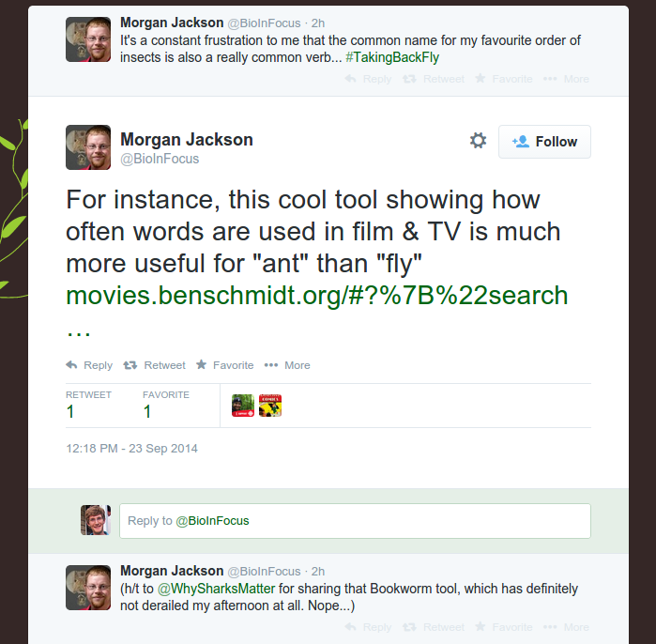Image resolution: width=656 pixels, height=644 pixels.
Task: Open the movies.benschmidt.org link
Action: click(316, 296)
